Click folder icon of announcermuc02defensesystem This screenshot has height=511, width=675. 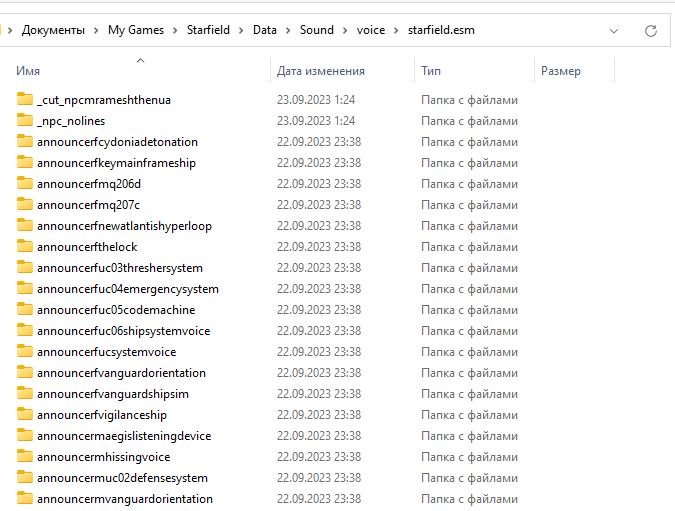click(x=25, y=477)
